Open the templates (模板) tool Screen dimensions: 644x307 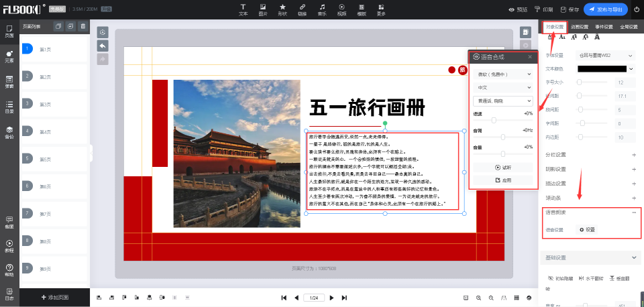click(362, 9)
